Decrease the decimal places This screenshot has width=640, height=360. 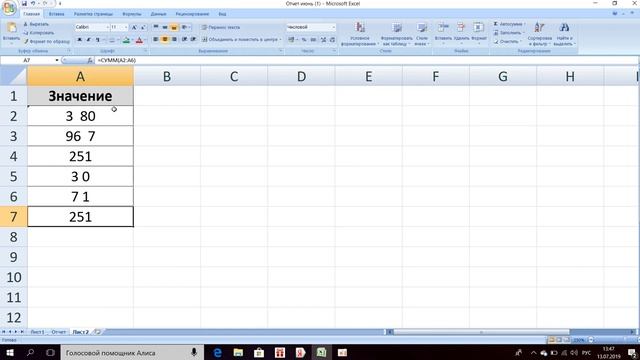333,40
